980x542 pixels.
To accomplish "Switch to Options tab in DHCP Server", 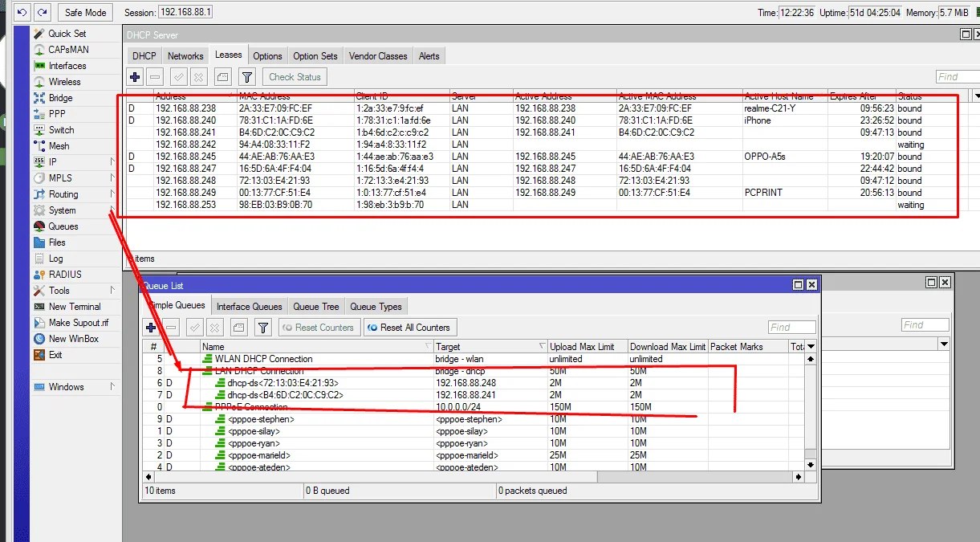I will (x=267, y=56).
